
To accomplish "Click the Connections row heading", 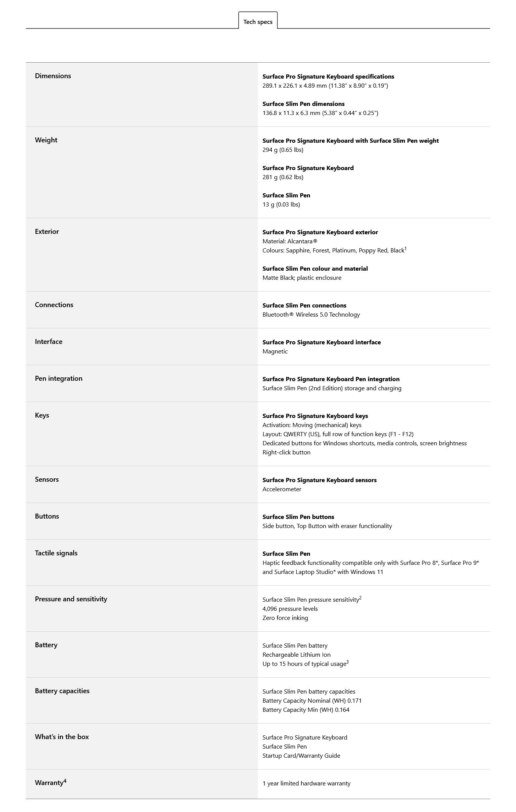I will click(54, 305).
